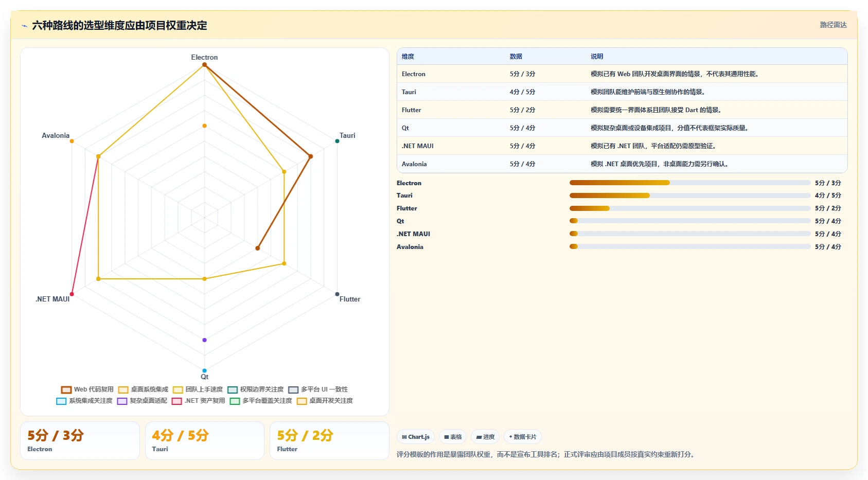This screenshot has width=868, height=480.
Task: Toggle the .NET 资产复用 legend series
Action: point(198,401)
